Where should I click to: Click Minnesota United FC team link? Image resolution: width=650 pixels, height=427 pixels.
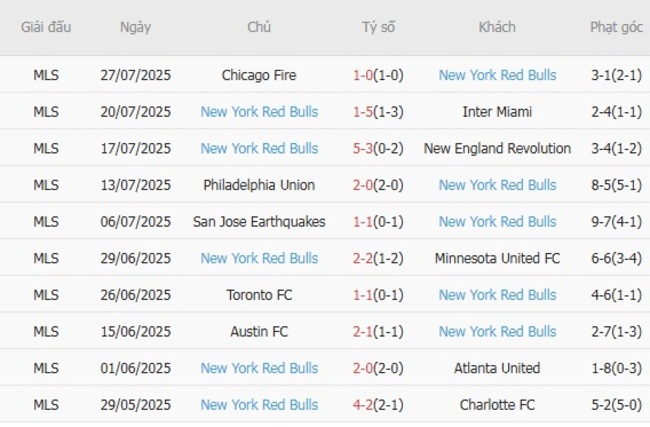pyautogui.click(x=497, y=258)
